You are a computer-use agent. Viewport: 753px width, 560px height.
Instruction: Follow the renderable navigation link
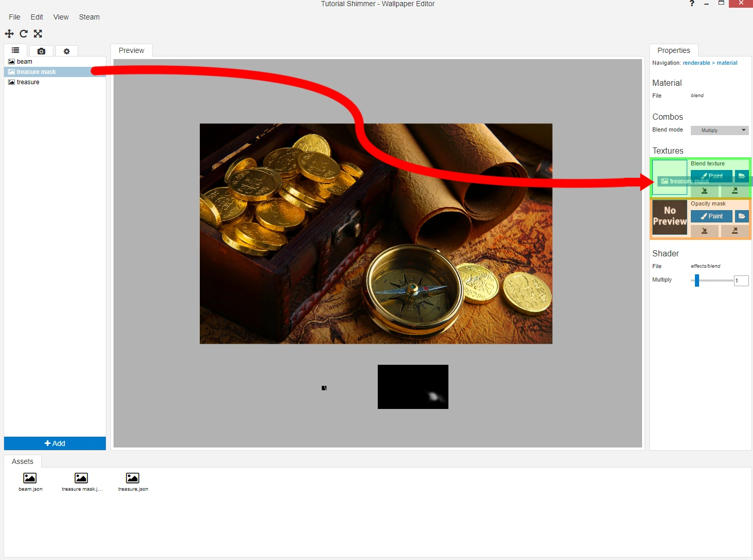[x=696, y=63]
